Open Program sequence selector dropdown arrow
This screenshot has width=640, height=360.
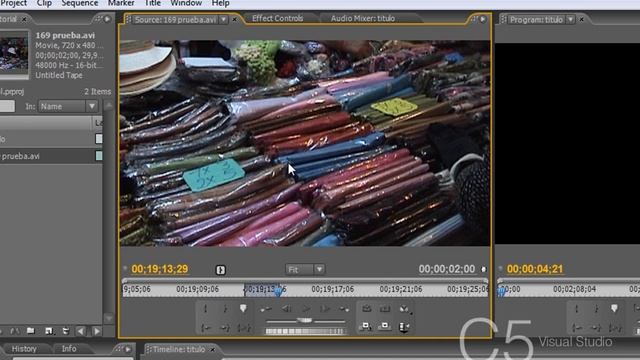coord(571,19)
